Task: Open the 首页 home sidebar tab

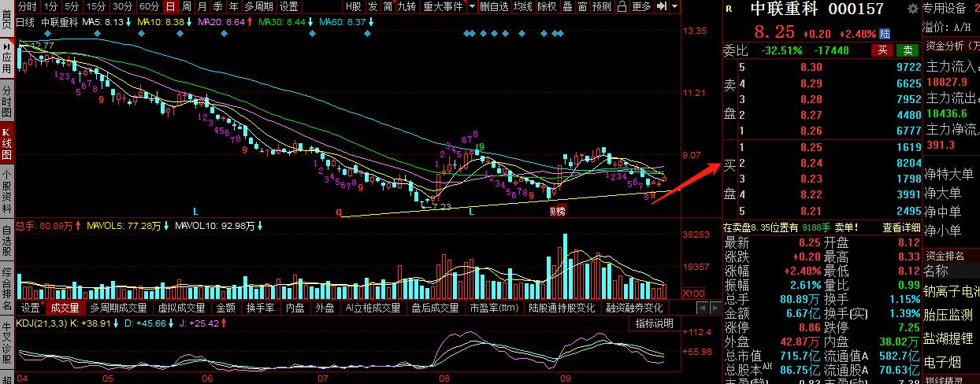Action: pos(6,17)
